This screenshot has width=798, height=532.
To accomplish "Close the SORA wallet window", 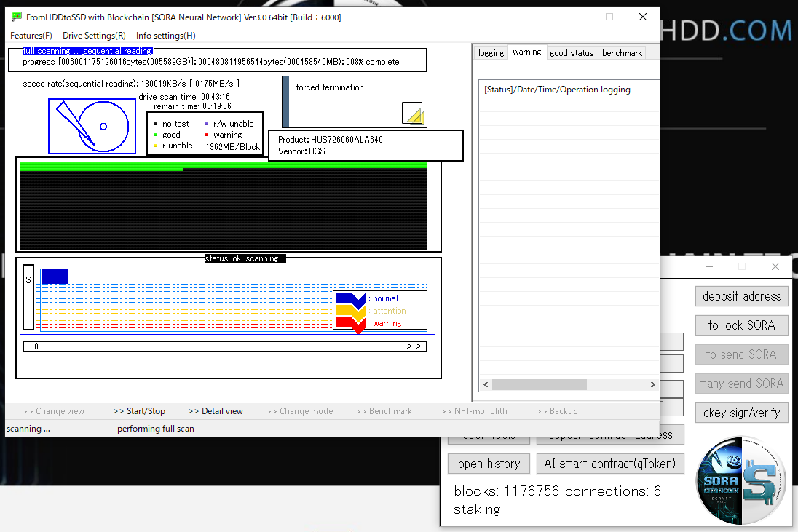I will tap(775, 266).
